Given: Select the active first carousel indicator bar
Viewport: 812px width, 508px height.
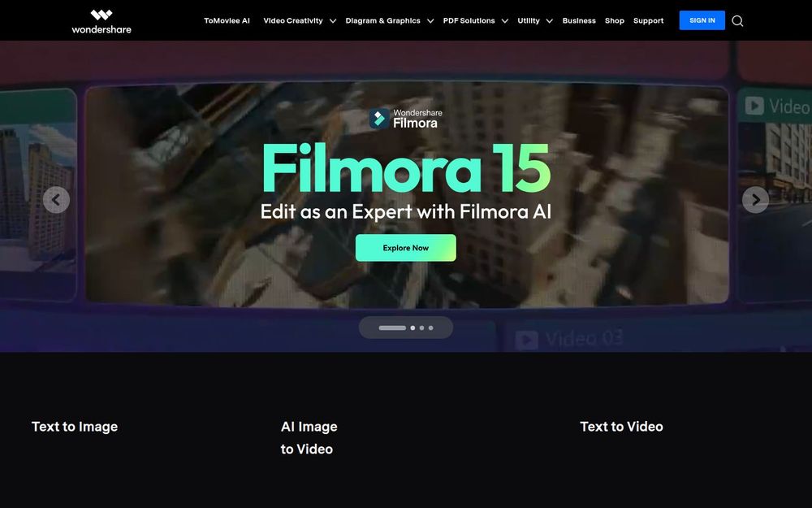Looking at the screenshot, I should click(392, 328).
